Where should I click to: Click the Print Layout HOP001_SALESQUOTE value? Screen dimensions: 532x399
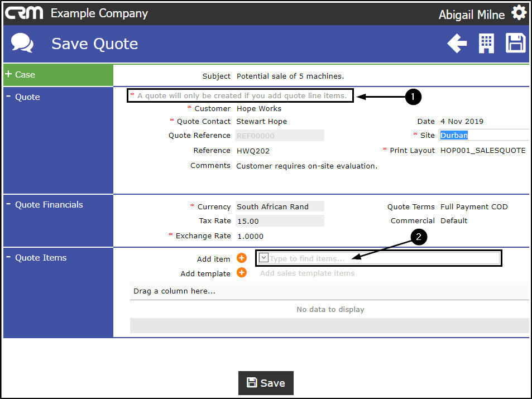[483, 151]
